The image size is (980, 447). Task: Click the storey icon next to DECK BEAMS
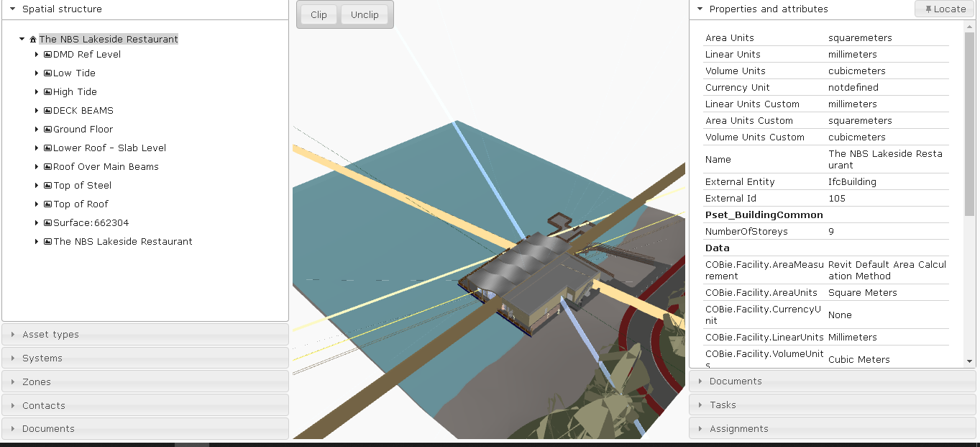(47, 110)
